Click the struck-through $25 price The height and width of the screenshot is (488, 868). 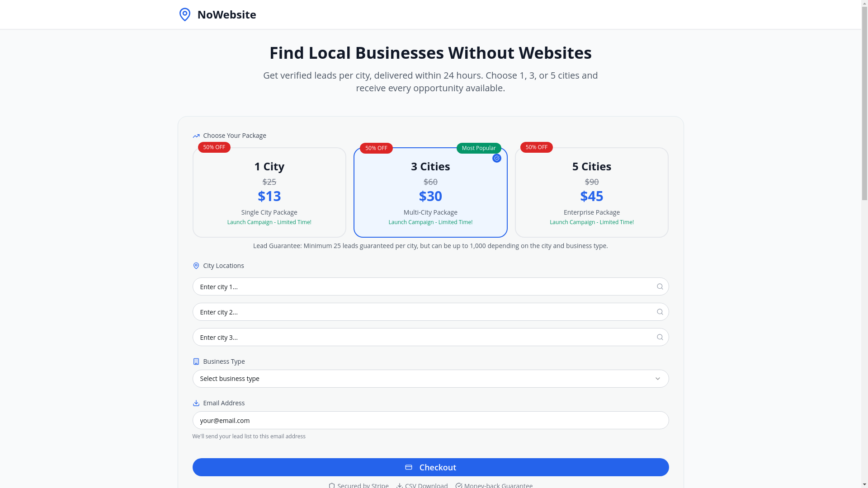coord(269,182)
